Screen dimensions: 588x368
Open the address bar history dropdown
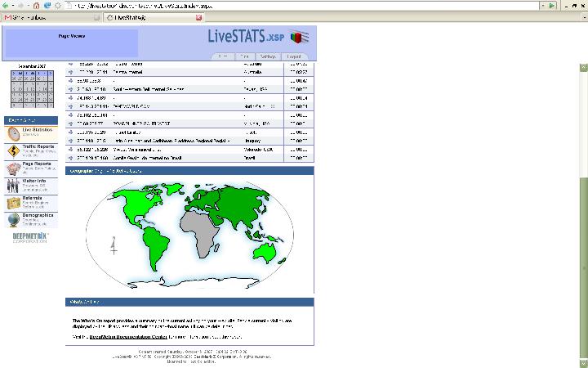pos(543,6)
